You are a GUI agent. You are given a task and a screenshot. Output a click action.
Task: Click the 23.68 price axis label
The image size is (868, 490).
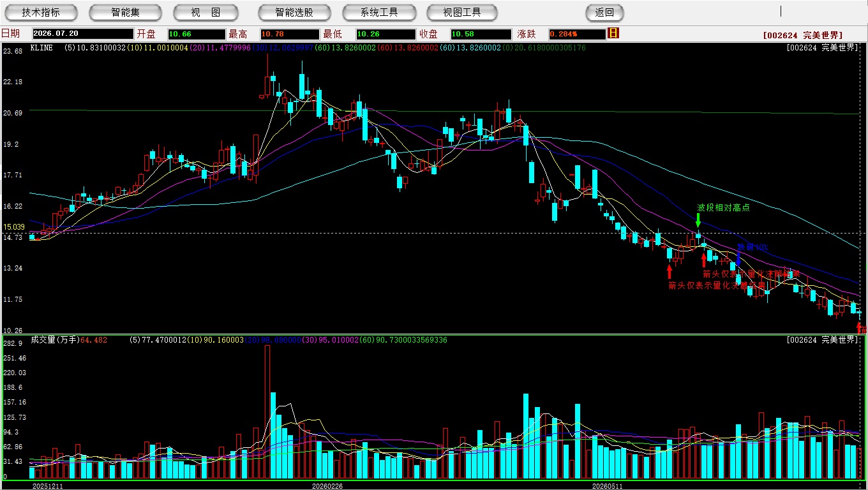click(13, 51)
